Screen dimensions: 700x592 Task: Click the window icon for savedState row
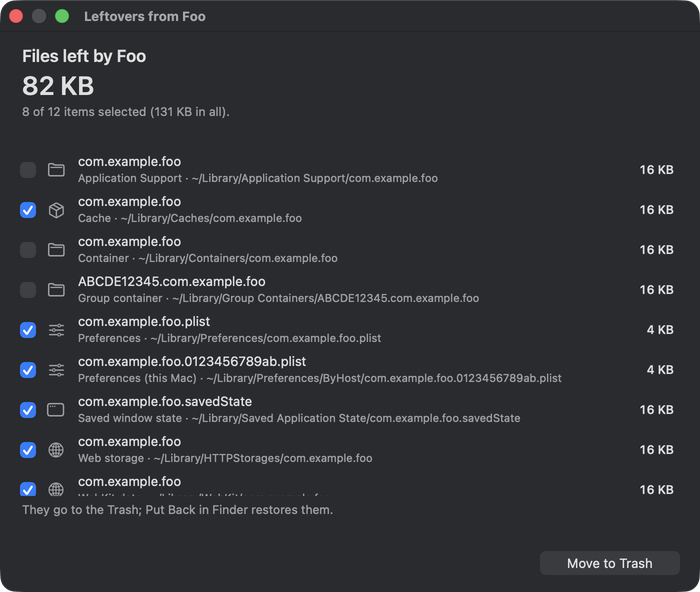coord(56,410)
